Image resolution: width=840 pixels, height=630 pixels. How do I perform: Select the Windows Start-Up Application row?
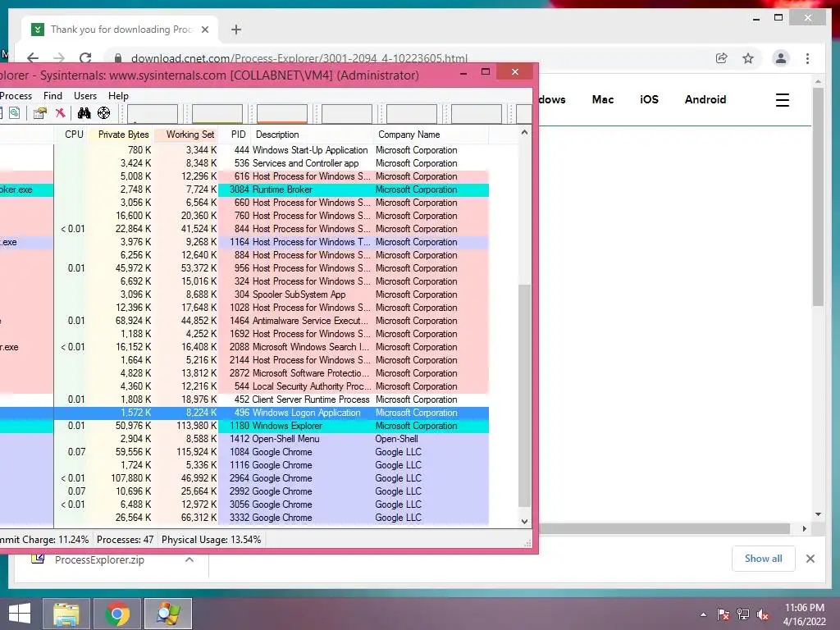pyautogui.click(x=244, y=150)
